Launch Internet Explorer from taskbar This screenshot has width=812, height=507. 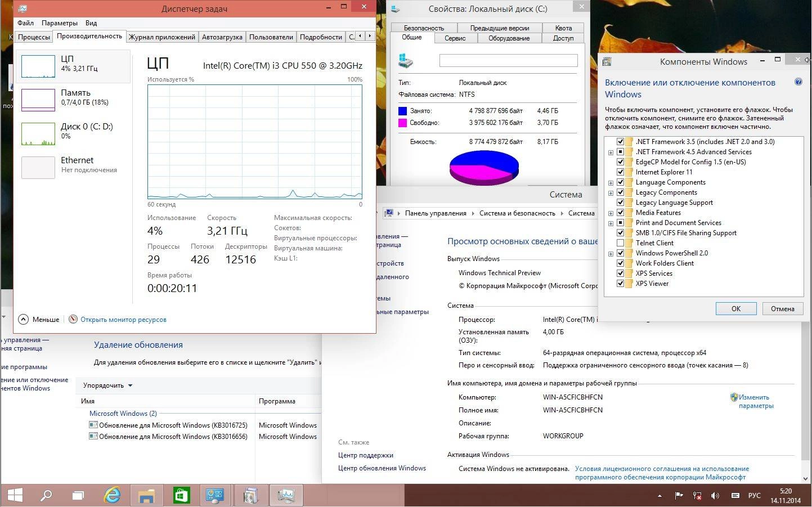coord(113,495)
